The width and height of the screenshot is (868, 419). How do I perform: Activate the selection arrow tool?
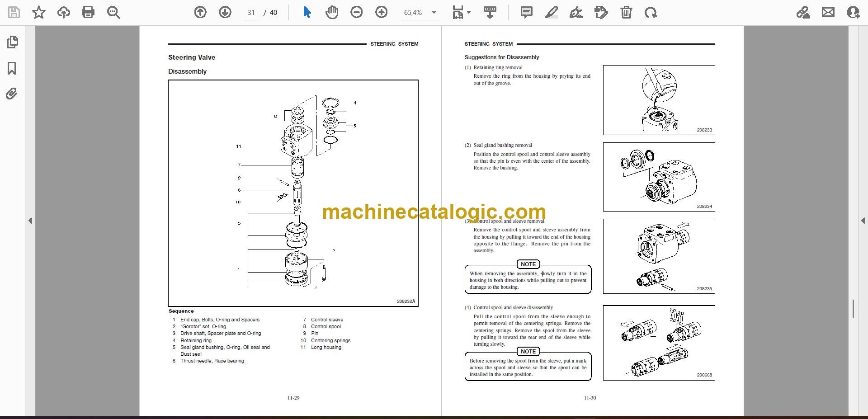[x=307, y=12]
